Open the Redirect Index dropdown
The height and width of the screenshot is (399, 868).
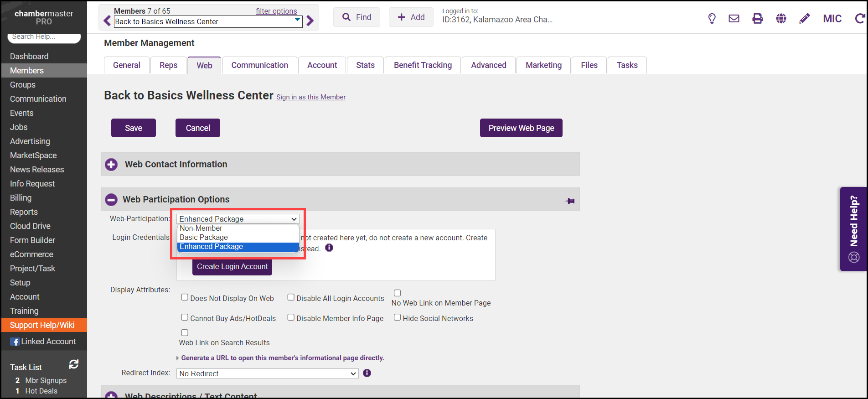(267, 373)
